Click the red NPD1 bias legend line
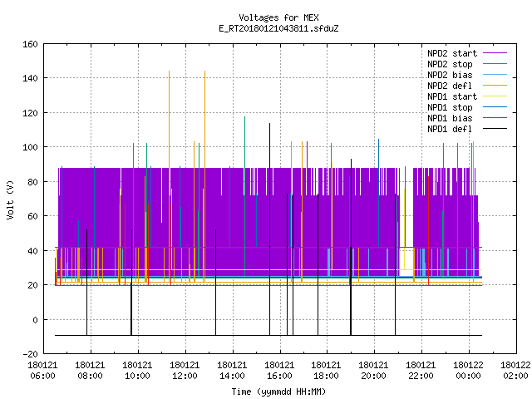Image resolution: width=532 pixels, height=399 pixels. [x=495, y=118]
